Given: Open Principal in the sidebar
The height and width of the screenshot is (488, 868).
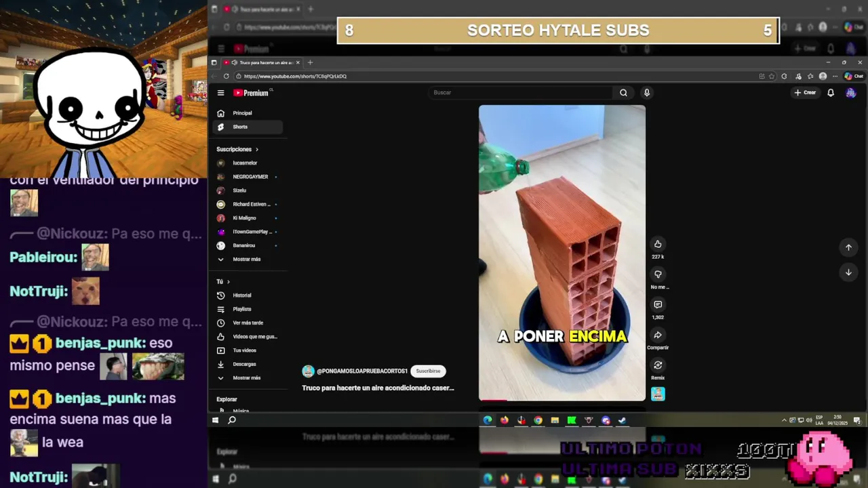Looking at the screenshot, I should [248, 113].
